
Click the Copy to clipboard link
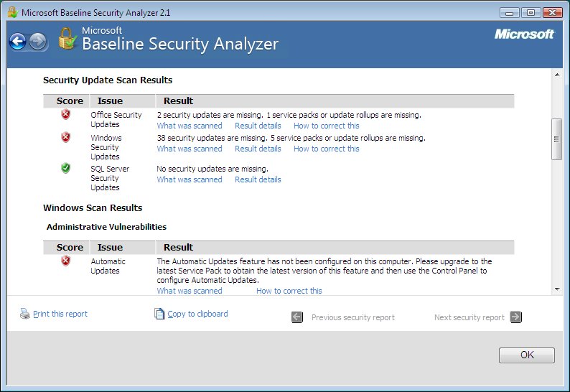[x=197, y=314]
